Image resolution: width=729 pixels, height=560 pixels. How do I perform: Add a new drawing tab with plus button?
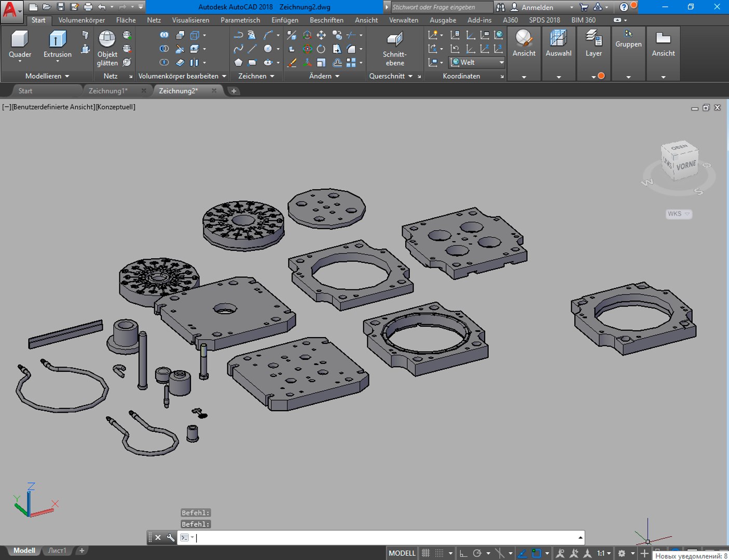(233, 91)
